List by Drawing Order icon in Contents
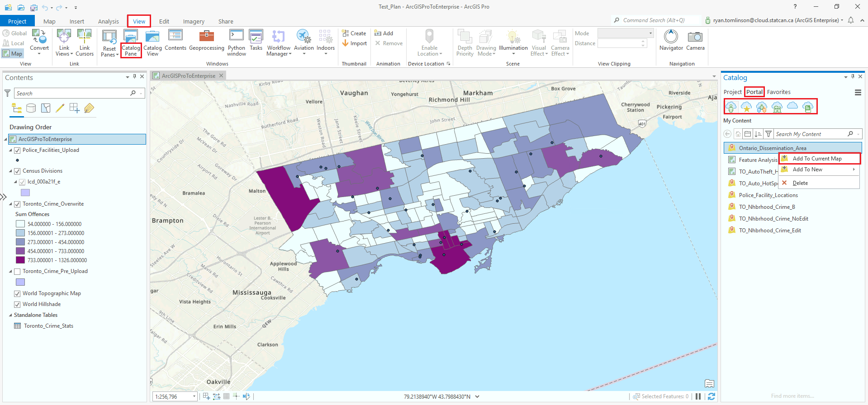Screen dimensions: 868x405 (17, 108)
